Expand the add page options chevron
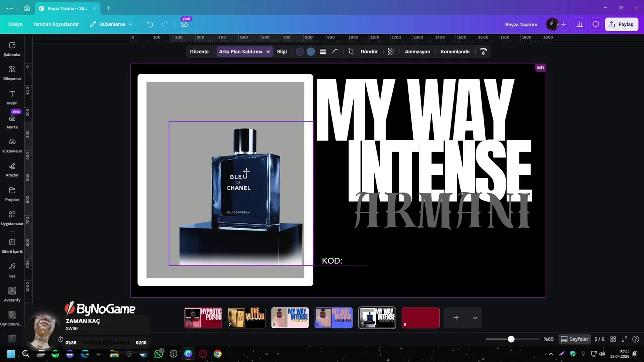This screenshot has height=362, width=644. coord(475,318)
